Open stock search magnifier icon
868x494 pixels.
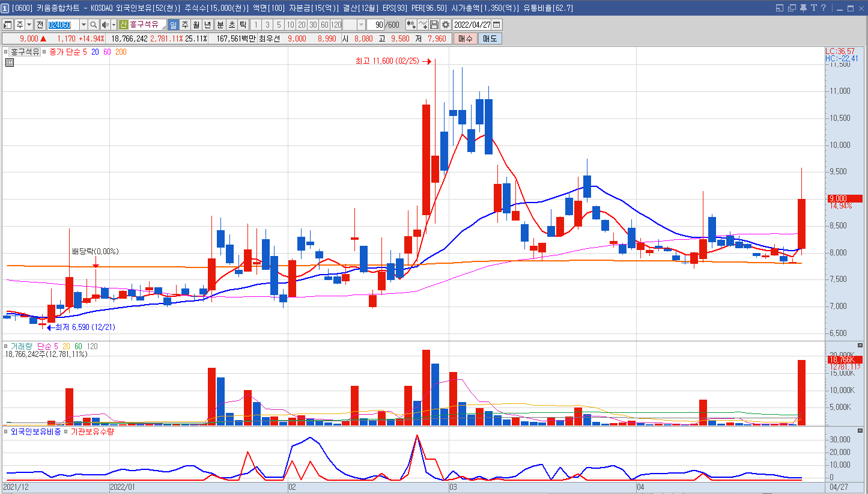(x=93, y=25)
